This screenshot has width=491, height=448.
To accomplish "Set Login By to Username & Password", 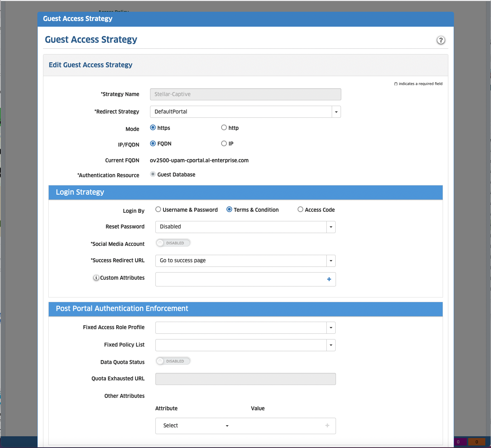I will click(x=158, y=210).
